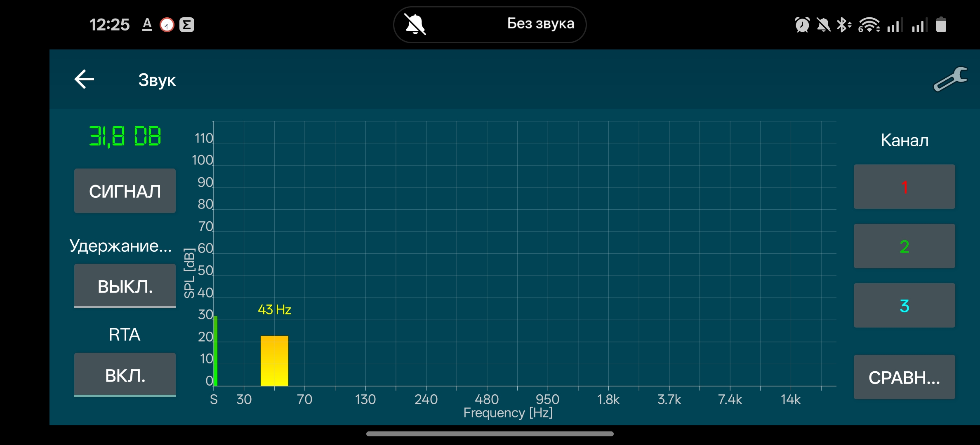
Task: Tap the 31,8 dB level readout
Action: 125,136
